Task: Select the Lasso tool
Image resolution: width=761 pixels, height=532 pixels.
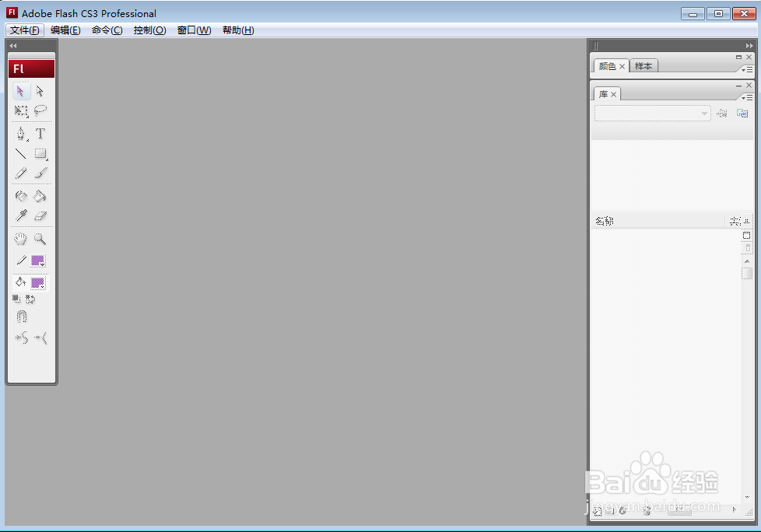Action: [x=40, y=111]
